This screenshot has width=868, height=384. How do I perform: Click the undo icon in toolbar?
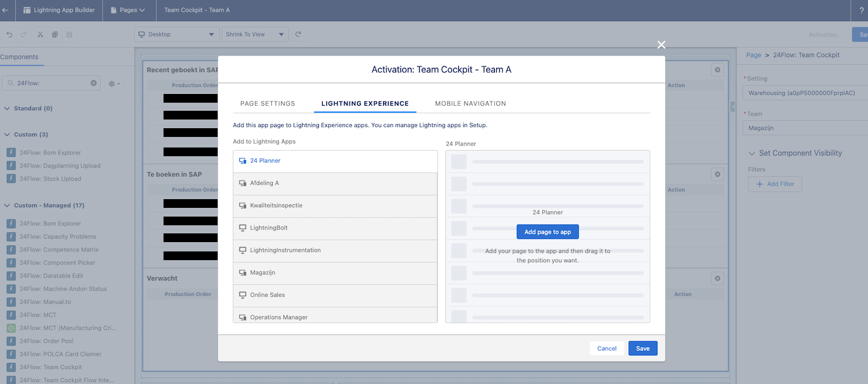[x=9, y=34]
